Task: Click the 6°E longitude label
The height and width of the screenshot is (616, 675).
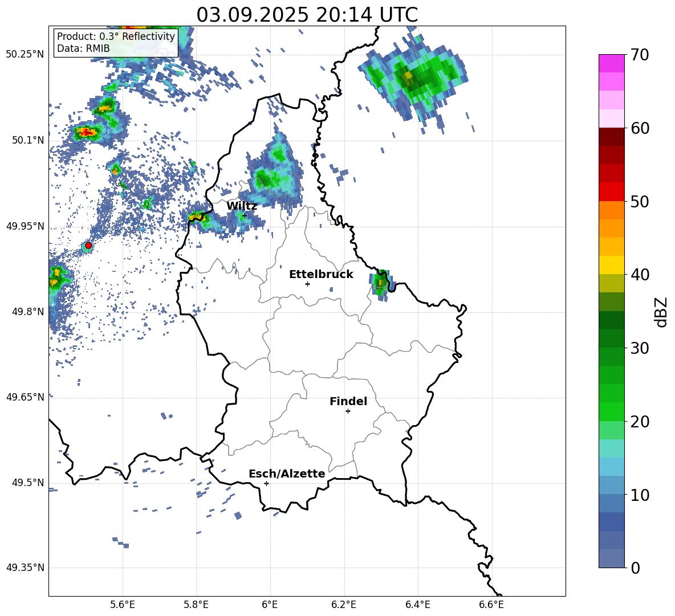Action: click(x=270, y=605)
